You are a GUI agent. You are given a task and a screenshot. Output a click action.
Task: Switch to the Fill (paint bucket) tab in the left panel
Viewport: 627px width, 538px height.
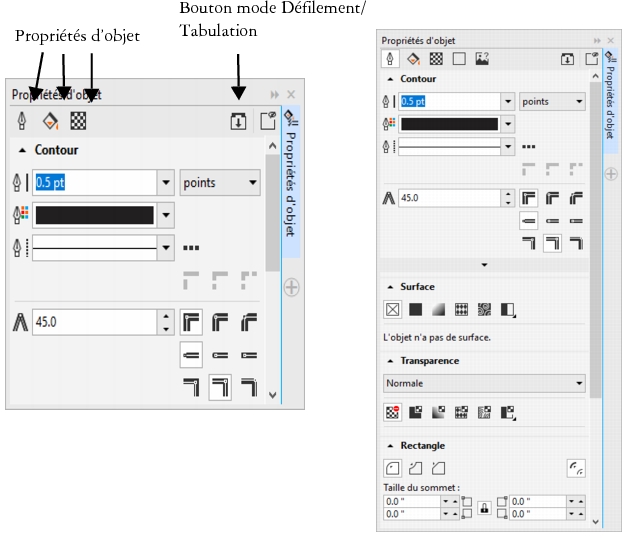(50, 121)
